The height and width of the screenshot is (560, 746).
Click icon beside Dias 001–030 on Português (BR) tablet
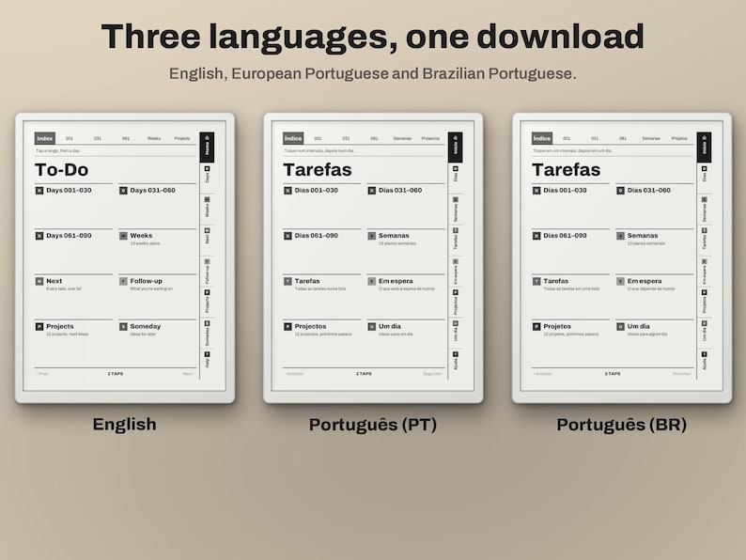pos(536,191)
